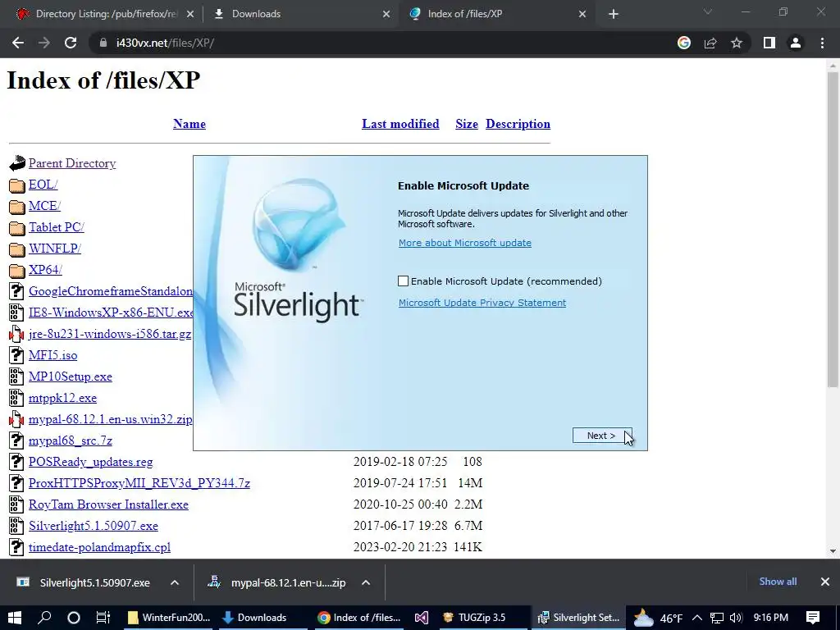Click the EOL folder icon
Image resolution: width=840 pixels, height=630 pixels.
(17, 185)
